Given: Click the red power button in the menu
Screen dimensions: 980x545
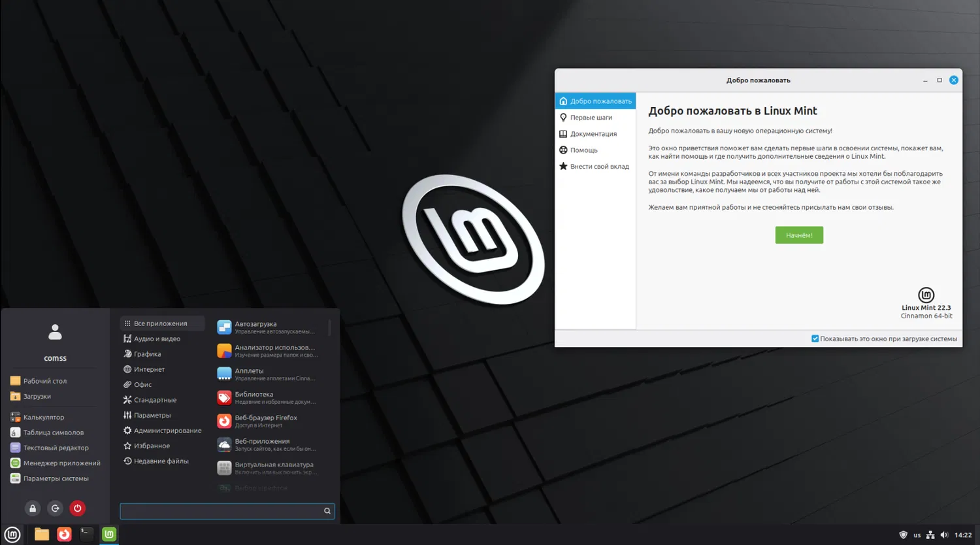Looking at the screenshot, I should coord(77,508).
